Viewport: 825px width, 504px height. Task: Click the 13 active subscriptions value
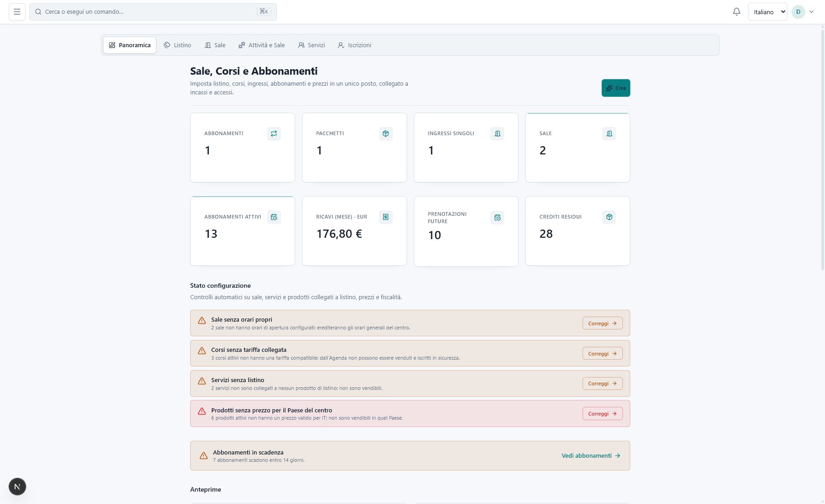[x=211, y=234]
